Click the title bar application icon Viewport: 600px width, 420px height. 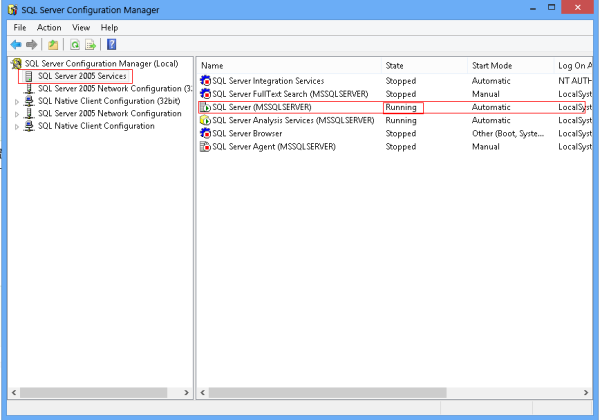[x=13, y=10]
